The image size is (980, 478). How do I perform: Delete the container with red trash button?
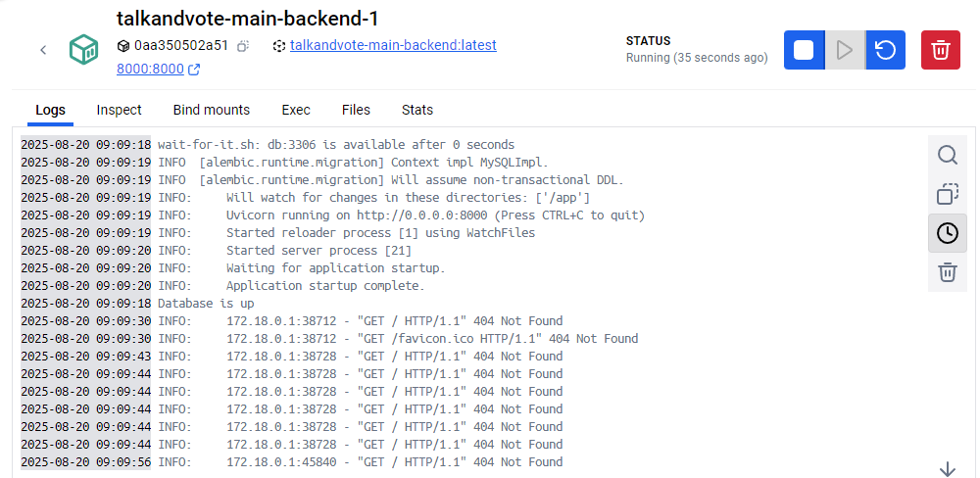click(941, 49)
